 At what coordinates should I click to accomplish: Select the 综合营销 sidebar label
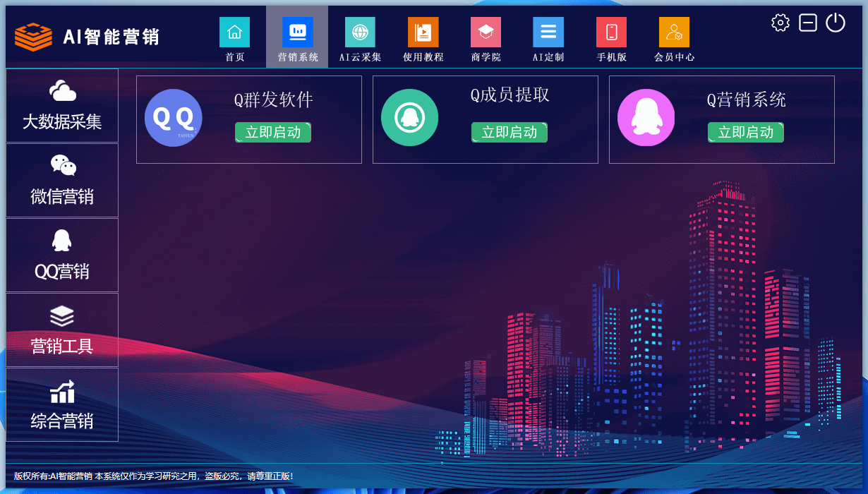click(62, 421)
